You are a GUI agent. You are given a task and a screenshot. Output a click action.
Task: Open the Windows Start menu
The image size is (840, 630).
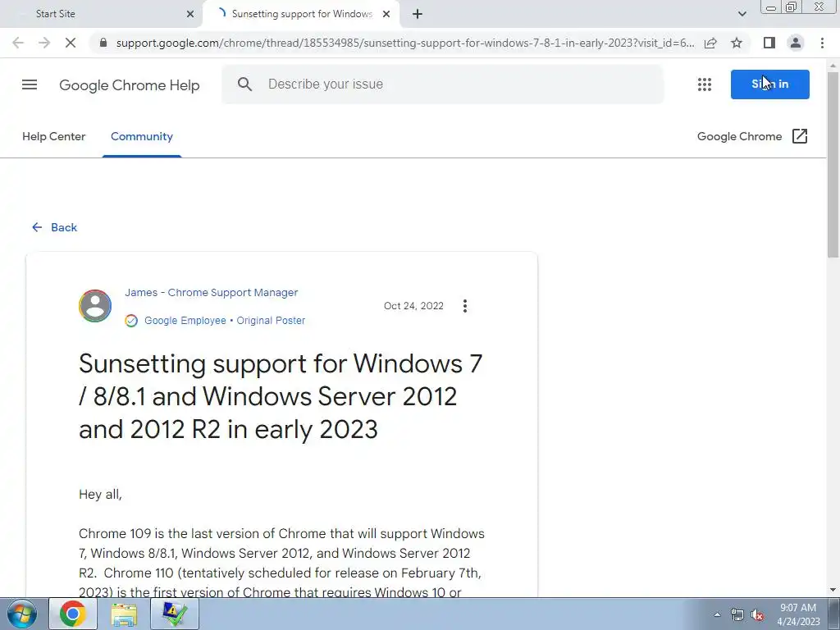(x=21, y=614)
